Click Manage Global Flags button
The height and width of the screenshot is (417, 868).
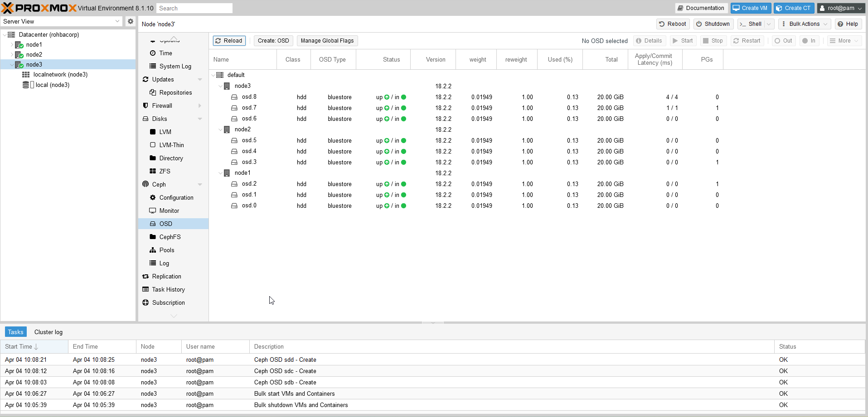(327, 41)
